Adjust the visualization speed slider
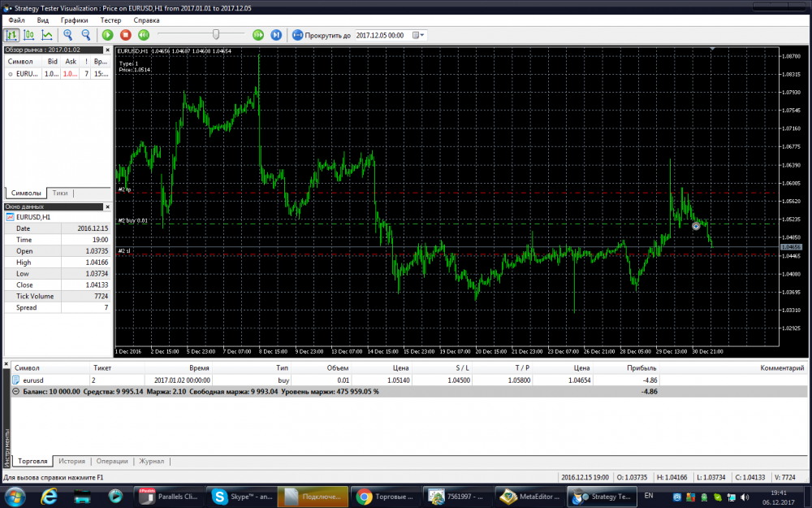 coord(215,35)
